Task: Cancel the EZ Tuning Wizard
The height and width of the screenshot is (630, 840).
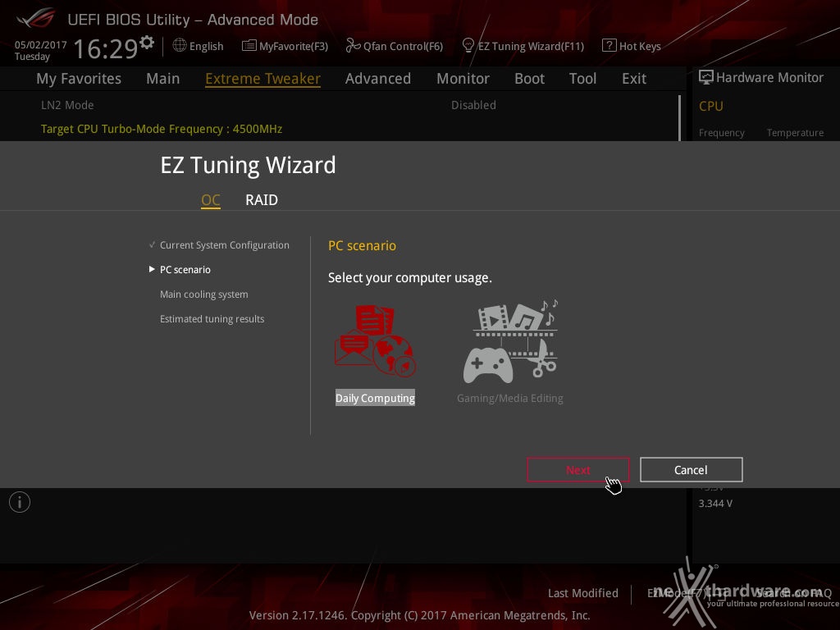Action: (x=691, y=470)
